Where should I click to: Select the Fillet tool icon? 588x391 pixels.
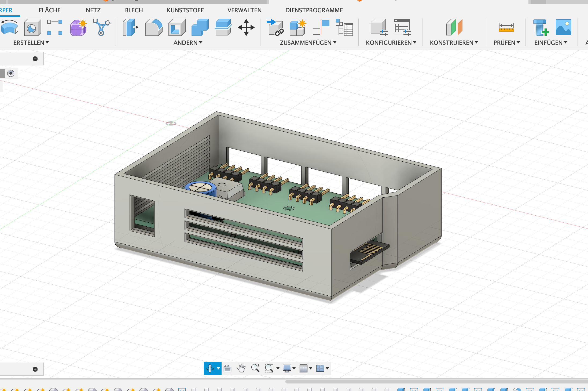(154, 27)
